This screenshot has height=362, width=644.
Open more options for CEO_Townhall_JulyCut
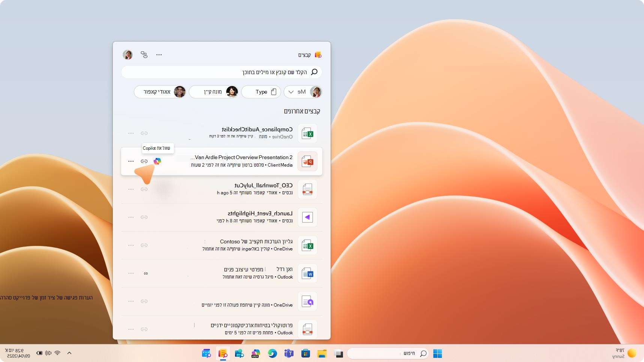131,189
